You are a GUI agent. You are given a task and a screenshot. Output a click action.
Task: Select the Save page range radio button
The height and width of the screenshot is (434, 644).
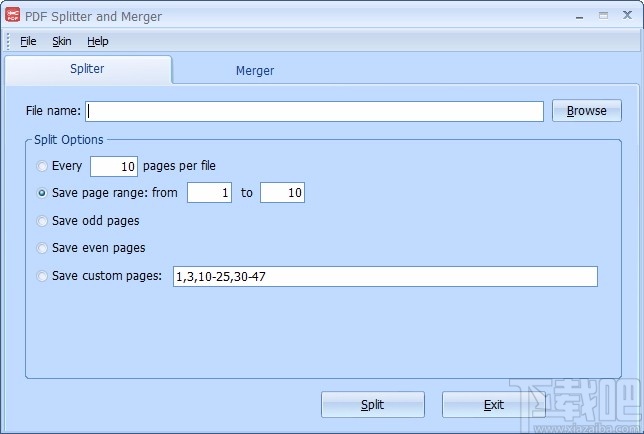pos(42,193)
